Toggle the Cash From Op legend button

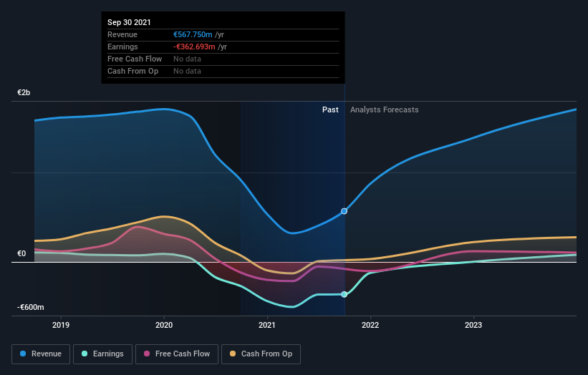tap(261, 354)
